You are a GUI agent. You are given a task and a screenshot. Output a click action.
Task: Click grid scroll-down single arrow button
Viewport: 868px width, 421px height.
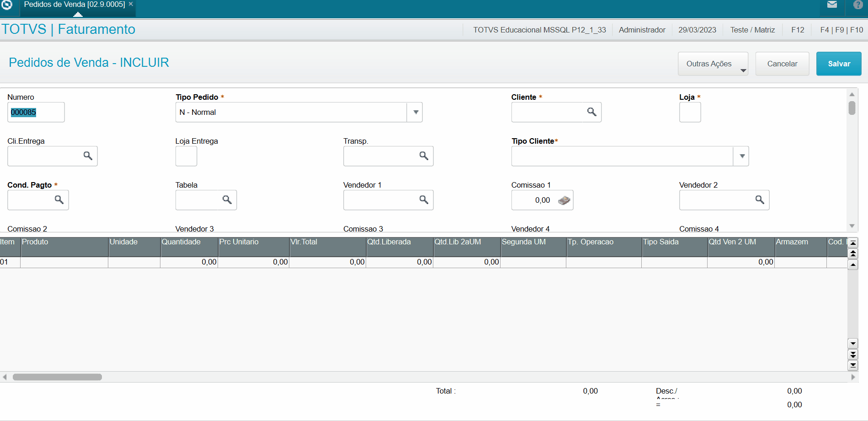pos(852,343)
